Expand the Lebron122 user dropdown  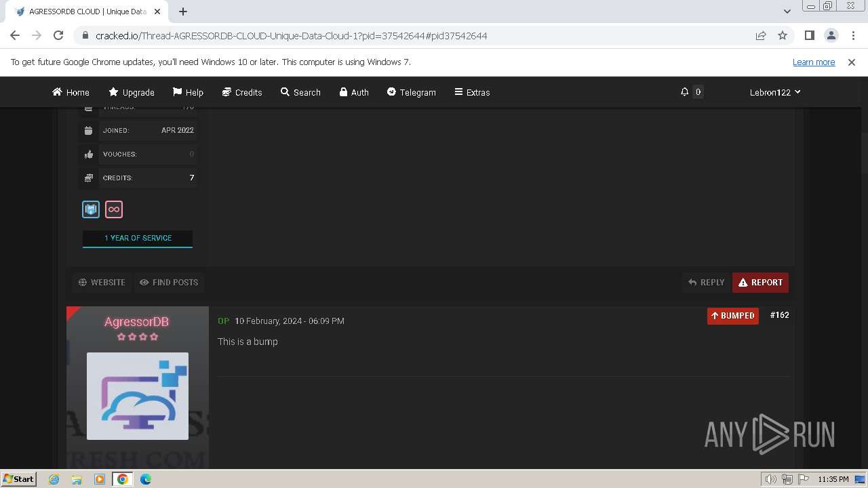click(775, 92)
